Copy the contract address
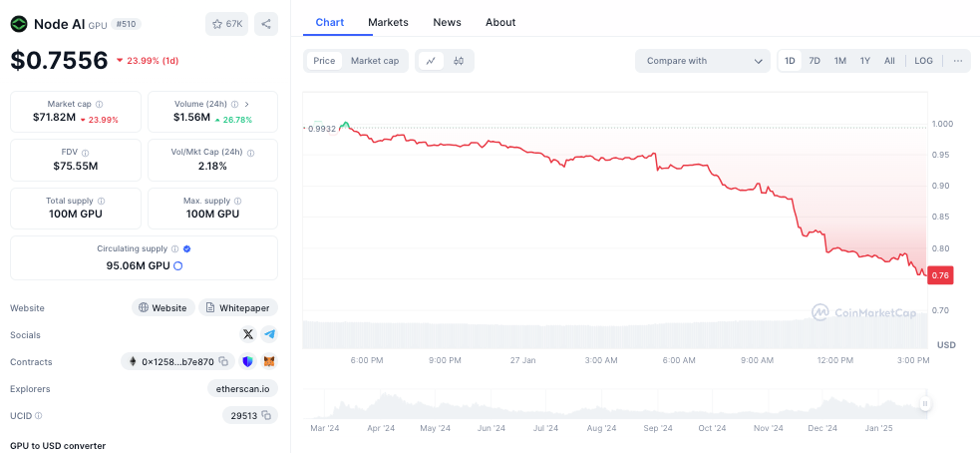The image size is (980, 453). (223, 361)
